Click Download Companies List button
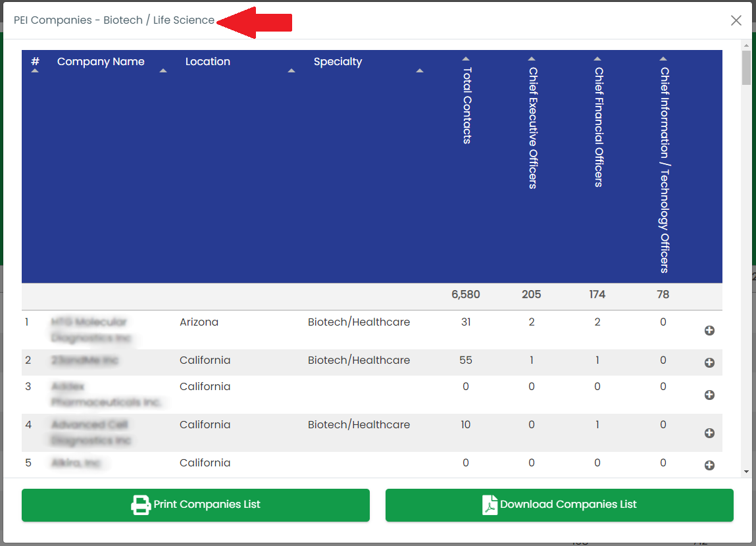This screenshot has width=756, height=546. point(559,505)
